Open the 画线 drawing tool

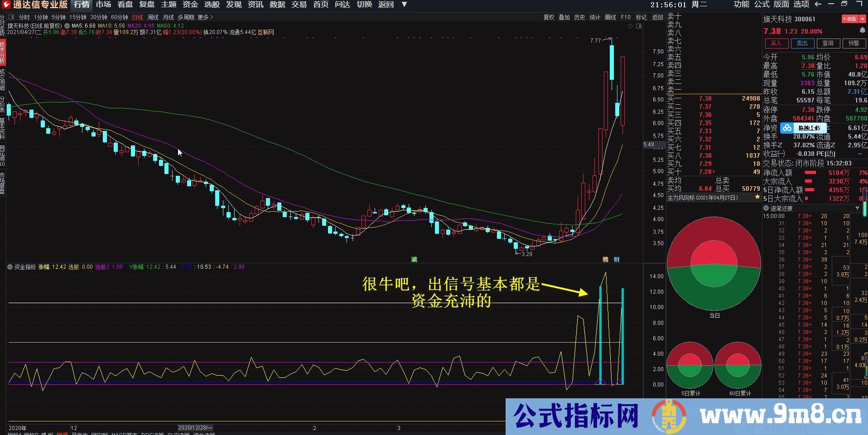pyautogui.click(x=611, y=17)
